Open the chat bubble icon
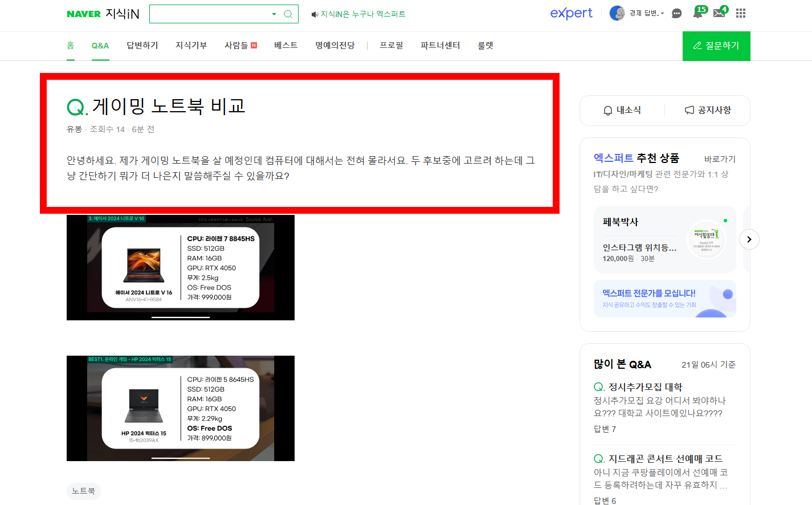The image size is (812, 505). click(x=677, y=14)
